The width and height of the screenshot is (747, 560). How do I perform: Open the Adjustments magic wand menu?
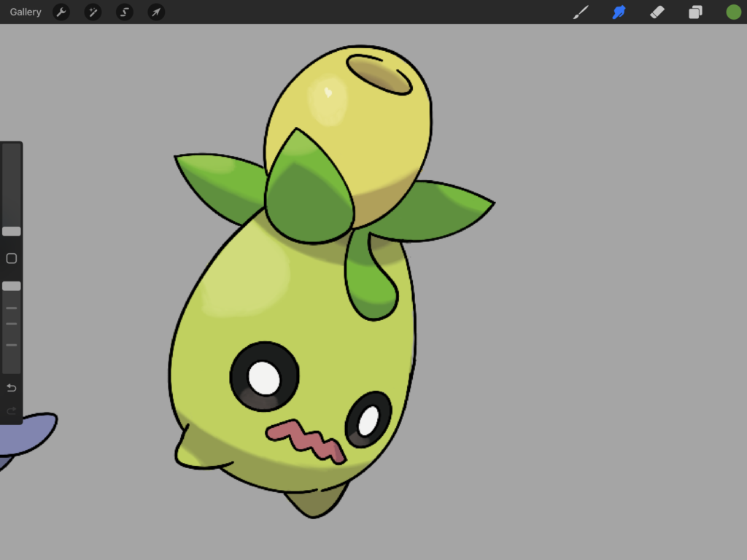[x=93, y=12]
